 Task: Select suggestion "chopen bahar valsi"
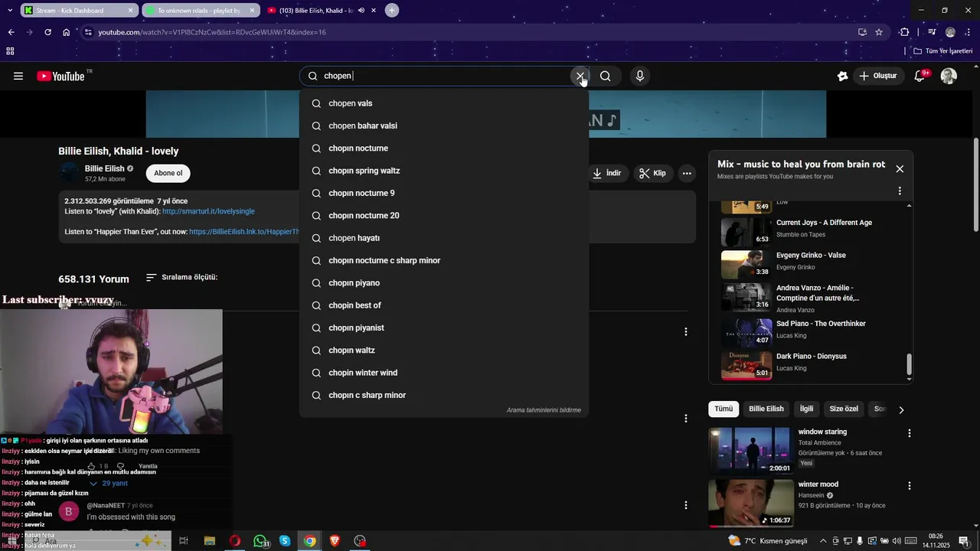[x=444, y=126]
